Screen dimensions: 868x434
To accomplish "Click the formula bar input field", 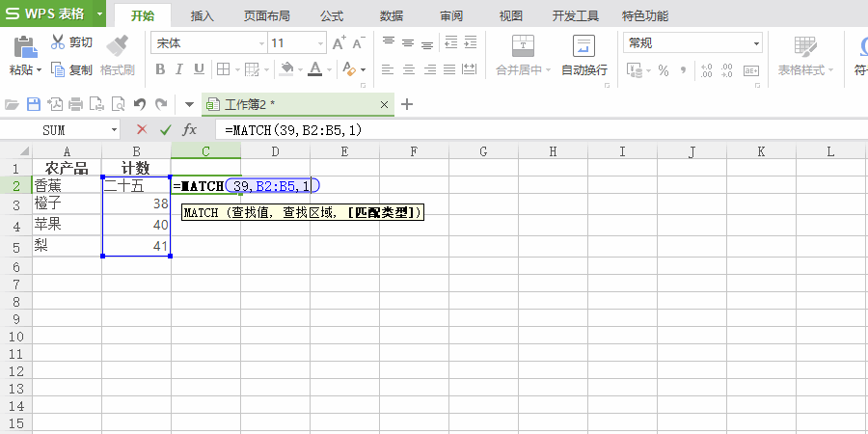I will [x=530, y=129].
